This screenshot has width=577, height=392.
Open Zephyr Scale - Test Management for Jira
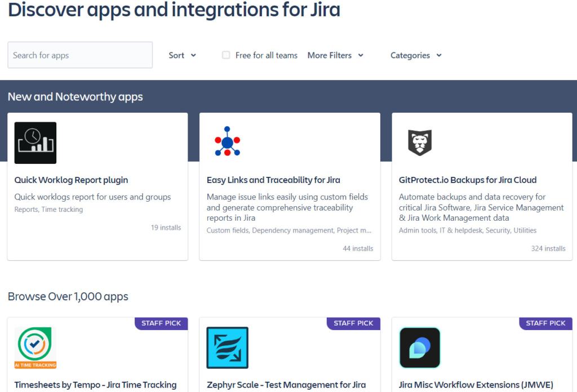[287, 385]
